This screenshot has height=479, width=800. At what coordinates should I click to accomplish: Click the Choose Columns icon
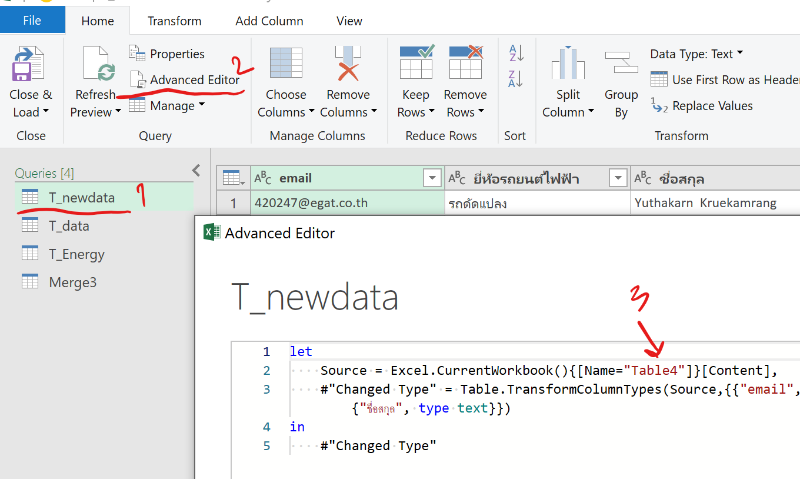pos(286,68)
